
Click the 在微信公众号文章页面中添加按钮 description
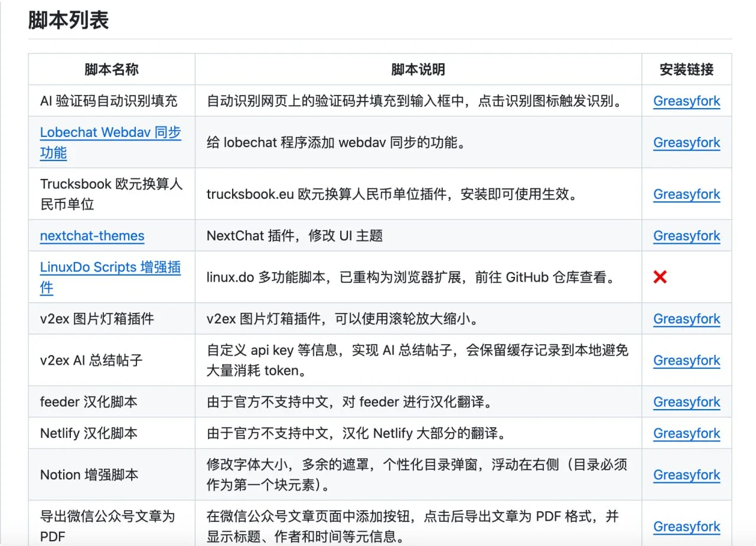[413, 527]
